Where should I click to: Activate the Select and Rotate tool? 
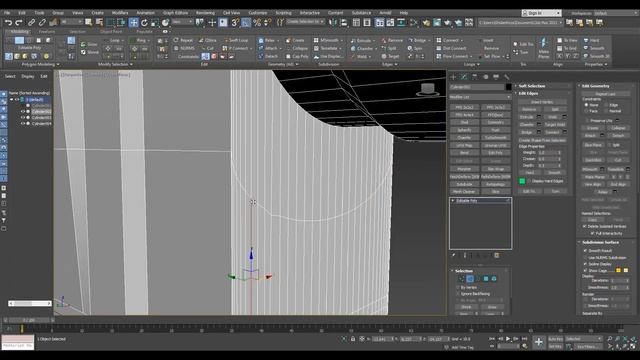(x=144, y=22)
